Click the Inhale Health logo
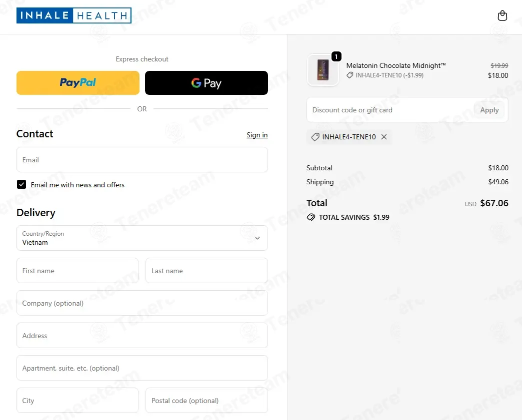This screenshot has width=522, height=420. click(x=74, y=15)
